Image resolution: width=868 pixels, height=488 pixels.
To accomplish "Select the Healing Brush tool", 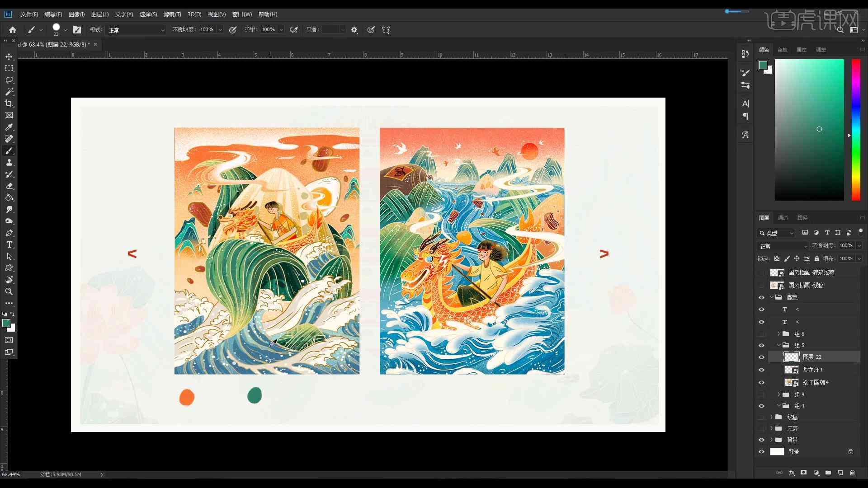I will (x=9, y=139).
